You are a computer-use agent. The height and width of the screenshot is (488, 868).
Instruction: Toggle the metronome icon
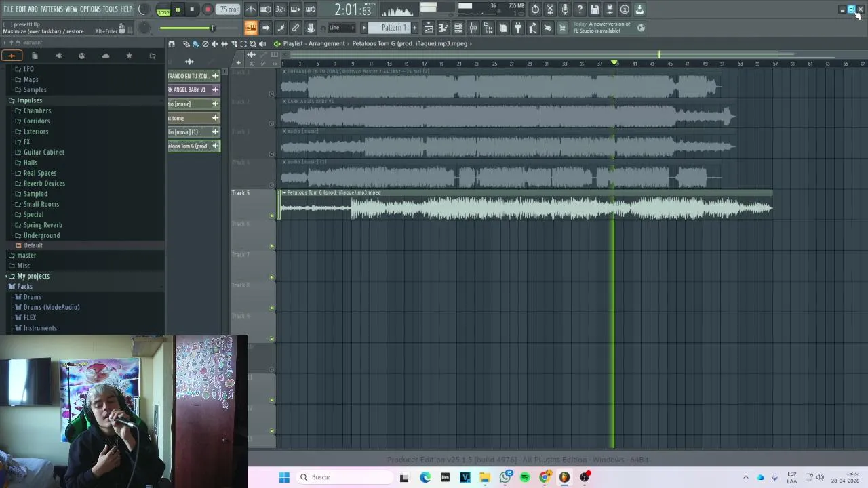point(251,9)
